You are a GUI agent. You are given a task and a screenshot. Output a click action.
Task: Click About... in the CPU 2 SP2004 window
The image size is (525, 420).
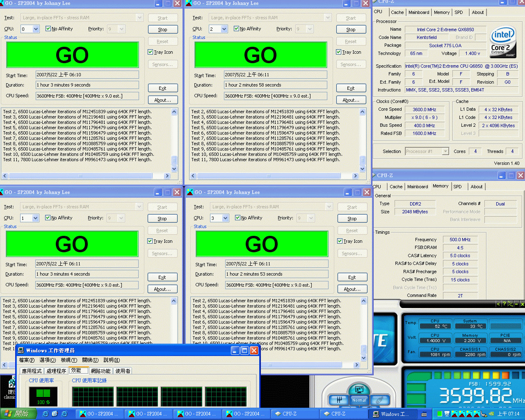pos(351,100)
